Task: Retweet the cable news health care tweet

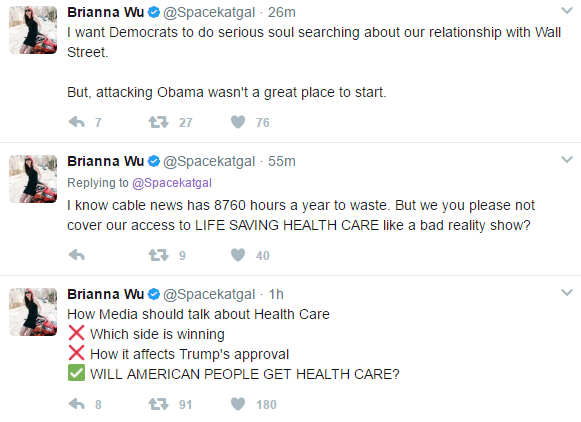Action: pyautogui.click(x=159, y=255)
